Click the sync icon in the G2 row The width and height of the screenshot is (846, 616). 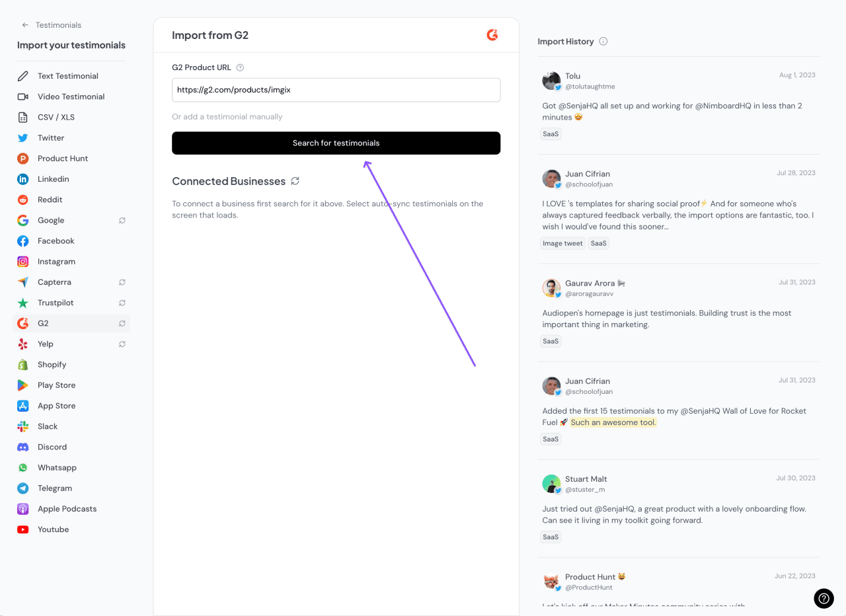pos(122,323)
